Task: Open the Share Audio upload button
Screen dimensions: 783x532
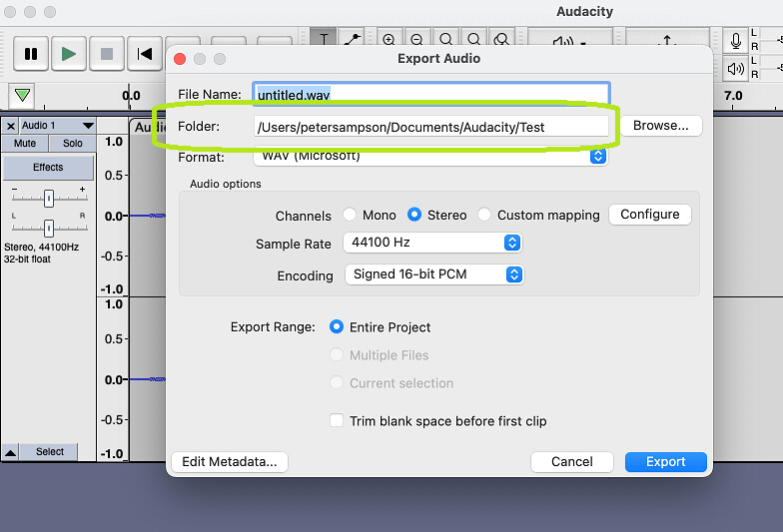Action: (667, 38)
